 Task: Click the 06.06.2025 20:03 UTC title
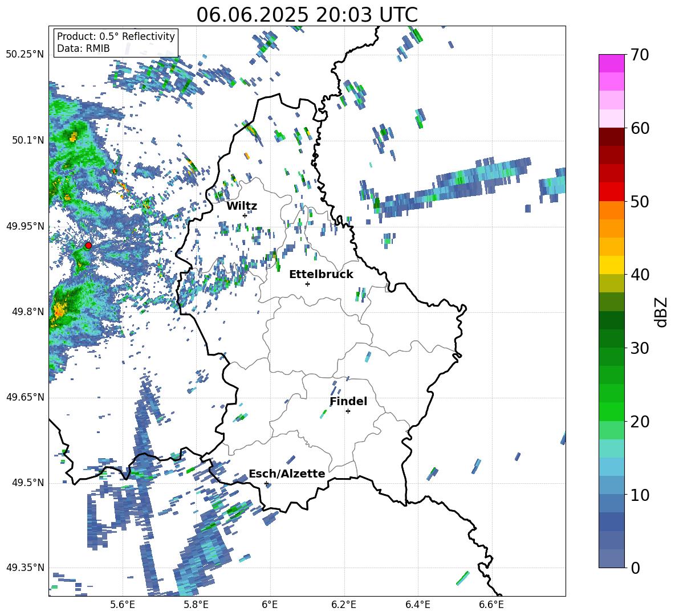coord(307,15)
